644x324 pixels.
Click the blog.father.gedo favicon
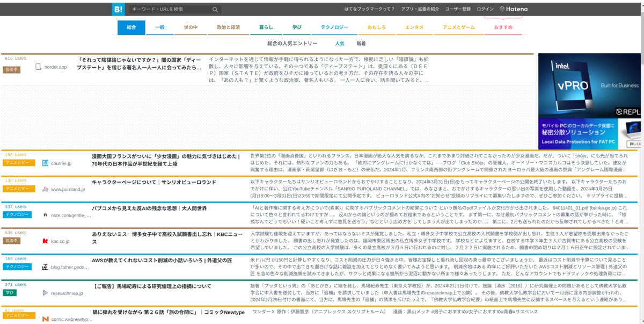click(45, 267)
